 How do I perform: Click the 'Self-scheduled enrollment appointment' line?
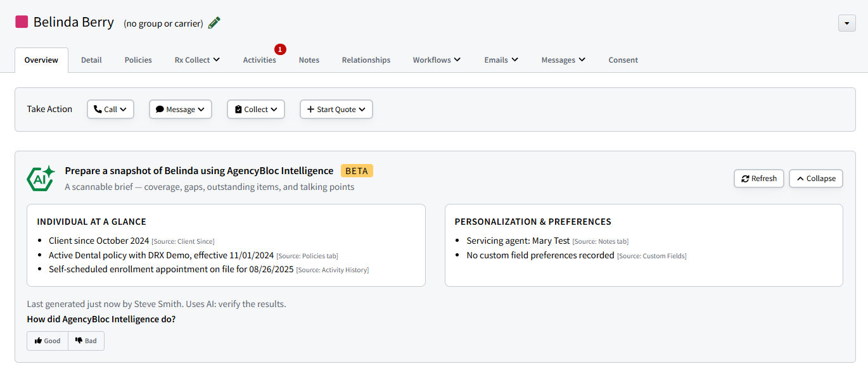[x=171, y=269]
